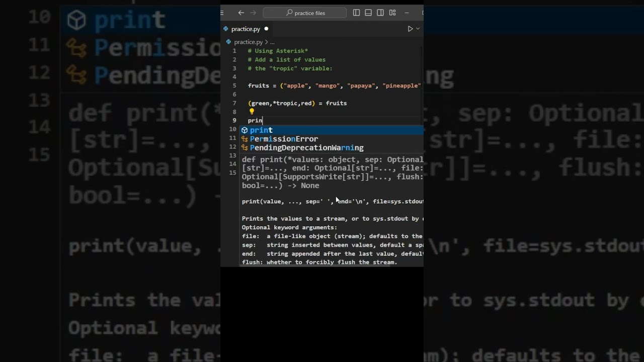This screenshot has width=644, height=362.
Task: Open the hamburger application menu
Action: 222,13
